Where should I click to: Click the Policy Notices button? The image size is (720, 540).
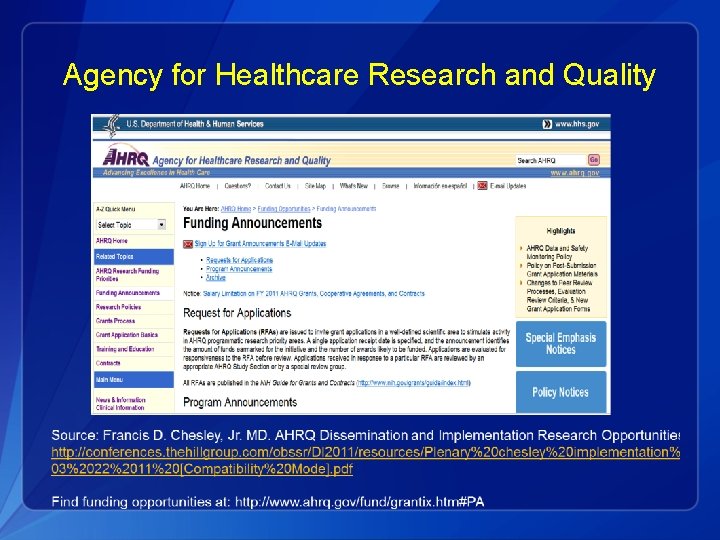pyautogui.click(x=561, y=392)
